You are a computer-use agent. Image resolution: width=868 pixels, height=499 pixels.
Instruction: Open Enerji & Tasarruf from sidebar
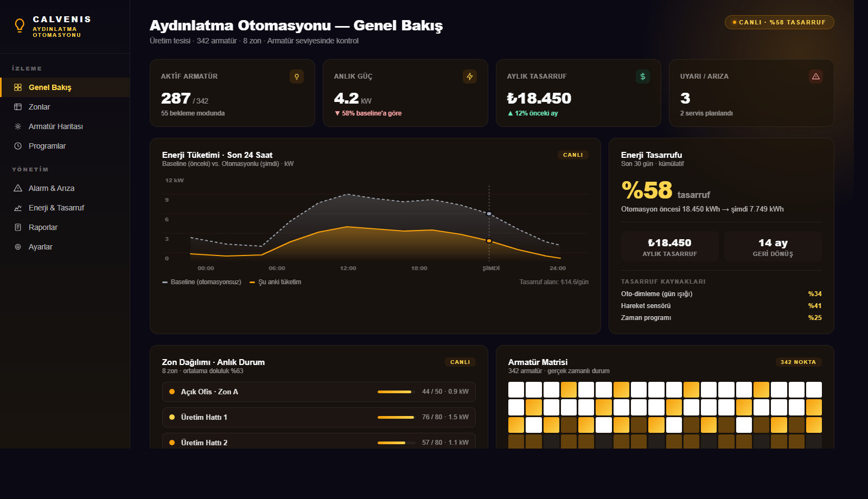(x=56, y=208)
